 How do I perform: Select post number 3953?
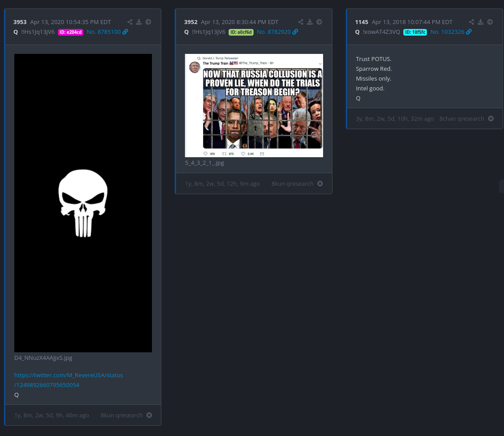click(20, 22)
